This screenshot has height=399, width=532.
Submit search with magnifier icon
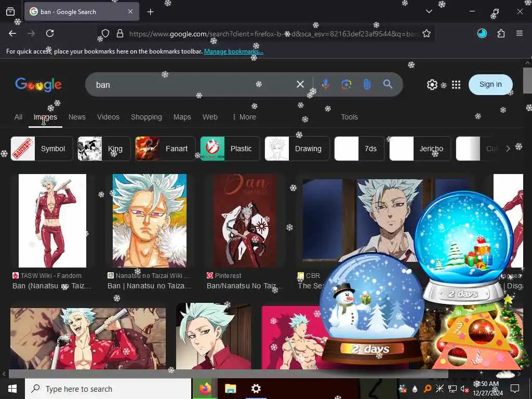click(388, 84)
